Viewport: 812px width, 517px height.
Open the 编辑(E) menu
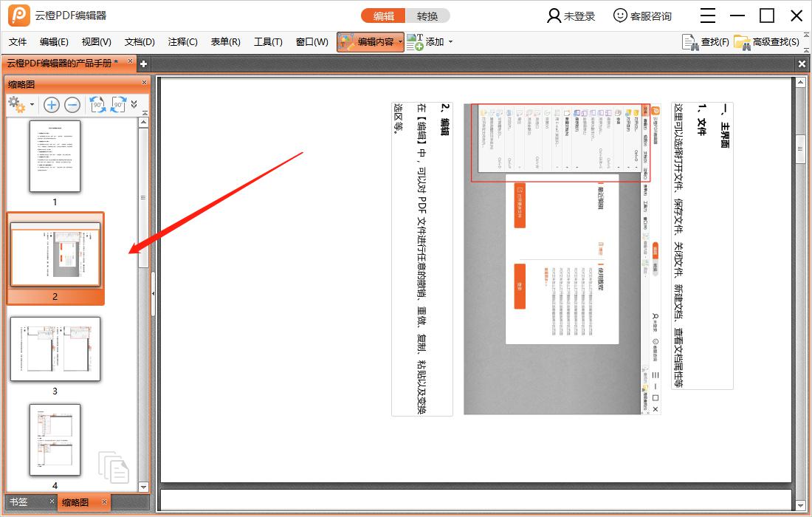[x=54, y=42]
